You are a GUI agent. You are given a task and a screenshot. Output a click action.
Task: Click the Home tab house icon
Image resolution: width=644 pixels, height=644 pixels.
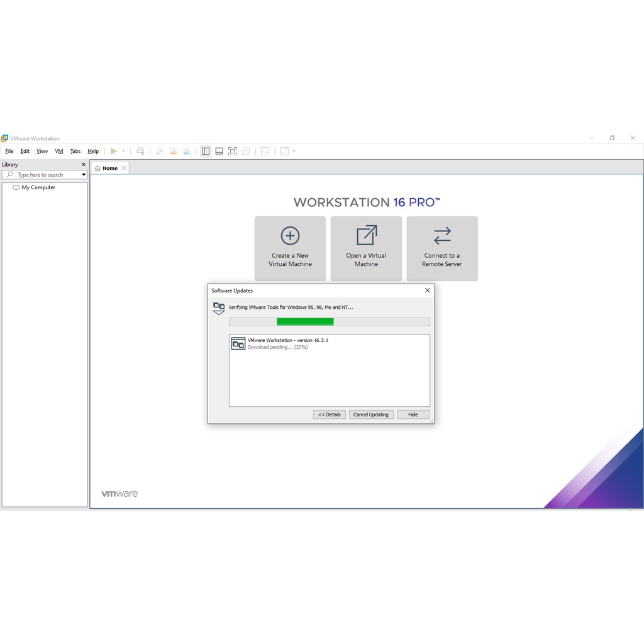click(97, 168)
